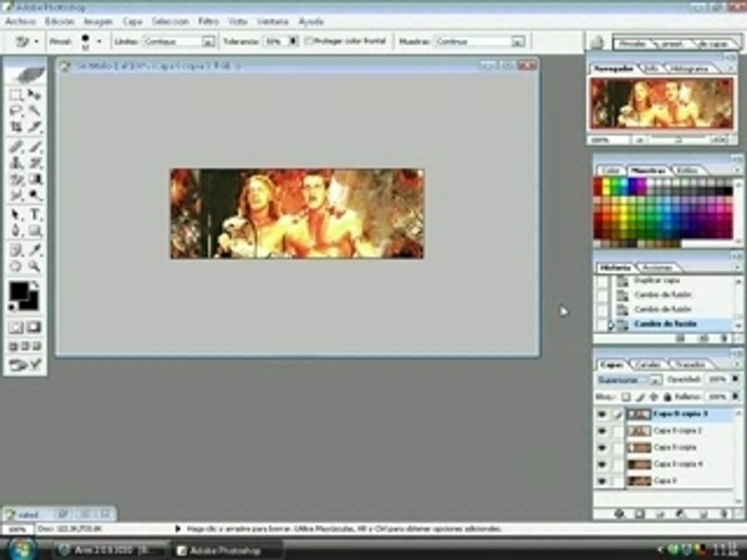Hide the Capa 0 copia 2 layer
Image resolution: width=747 pixels, height=560 pixels.
click(x=601, y=431)
